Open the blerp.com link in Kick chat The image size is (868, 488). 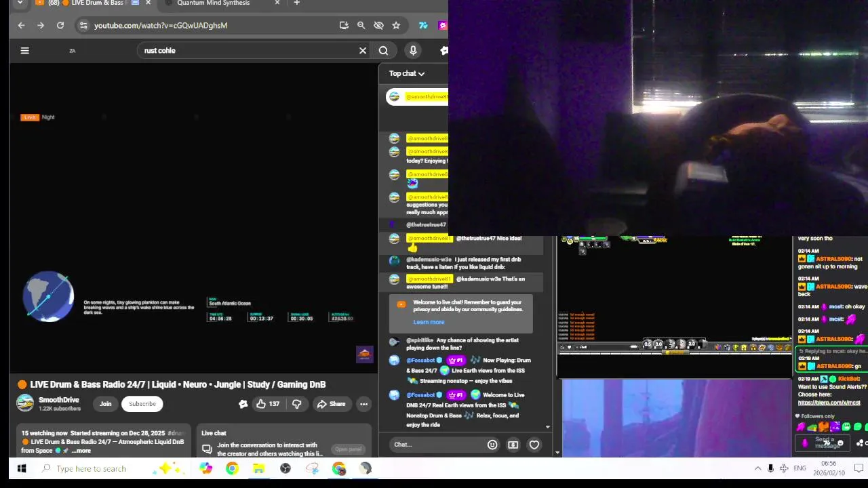(x=829, y=403)
